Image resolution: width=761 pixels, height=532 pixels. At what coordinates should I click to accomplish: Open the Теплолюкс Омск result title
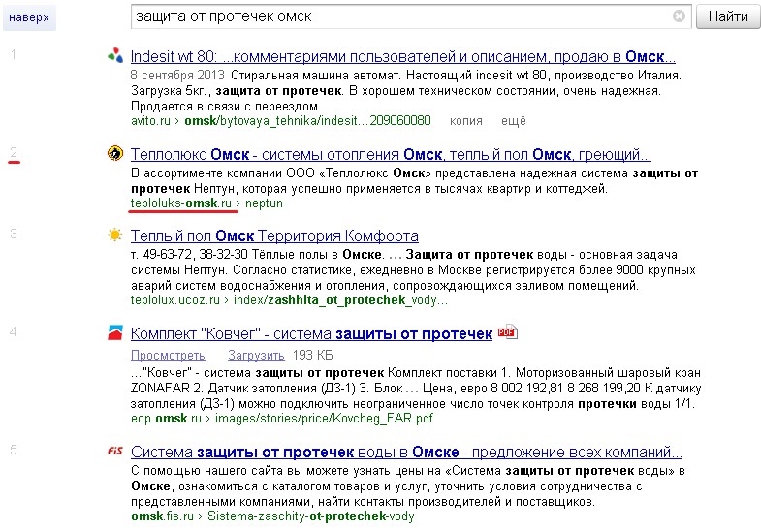click(x=391, y=155)
